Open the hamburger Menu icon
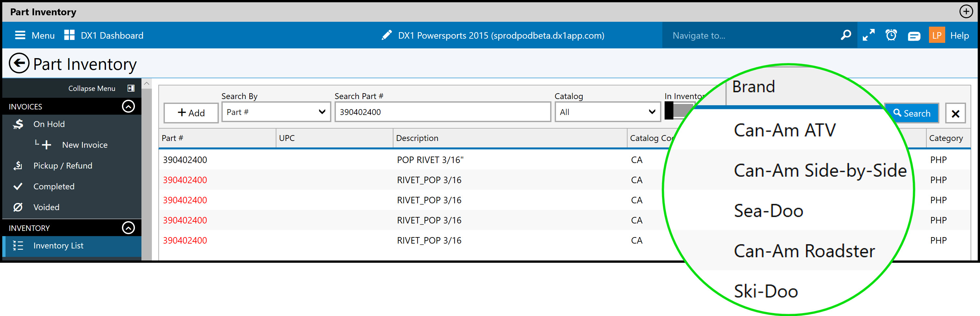 (20, 35)
